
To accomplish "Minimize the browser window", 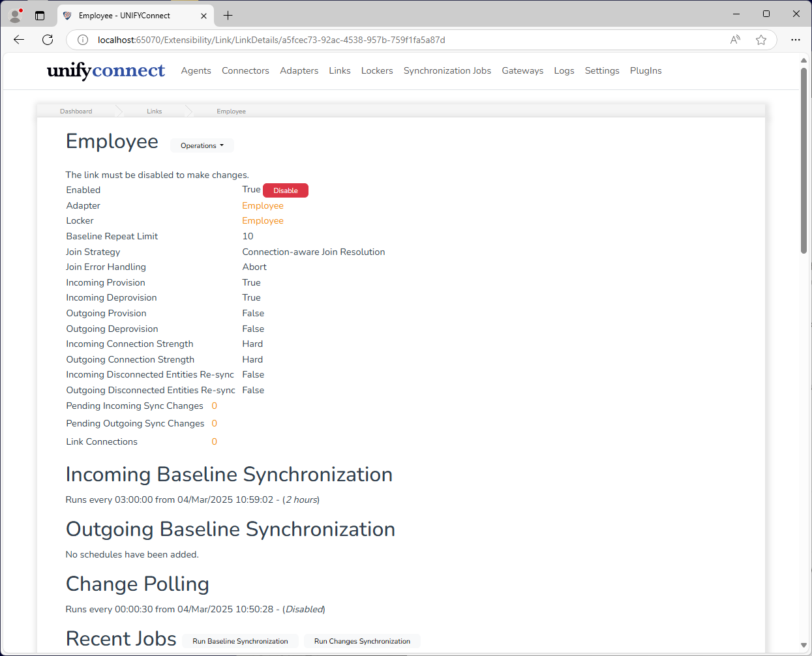I will [x=736, y=14].
